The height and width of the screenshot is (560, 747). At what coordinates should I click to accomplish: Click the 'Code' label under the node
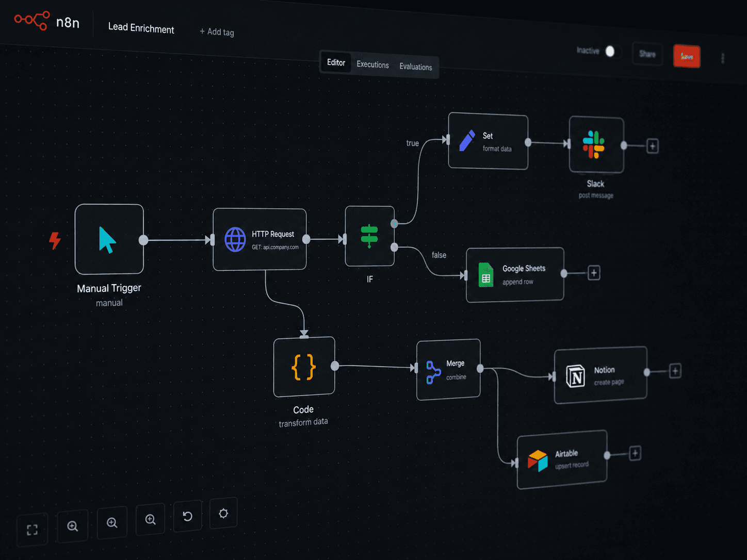[303, 410]
